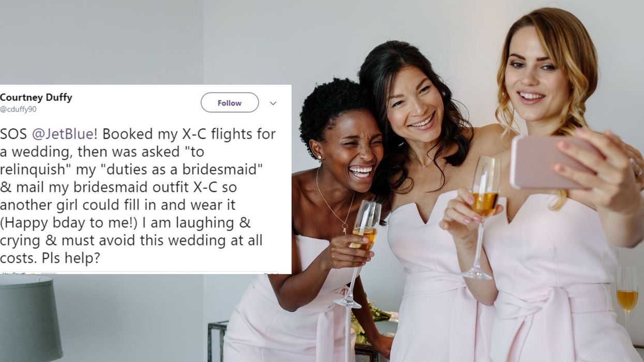Image resolution: width=644 pixels, height=362 pixels.
Task: Open the @JetBlue mention link
Action: (64, 134)
